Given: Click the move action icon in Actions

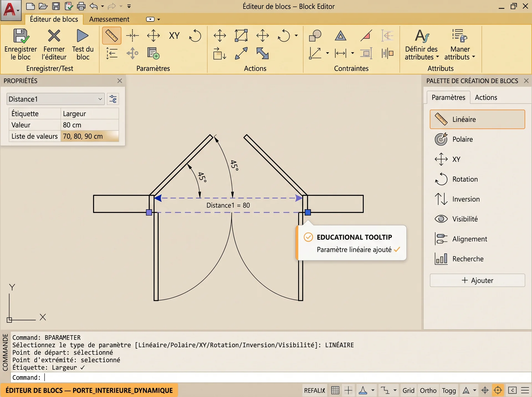Looking at the screenshot, I should [x=220, y=36].
